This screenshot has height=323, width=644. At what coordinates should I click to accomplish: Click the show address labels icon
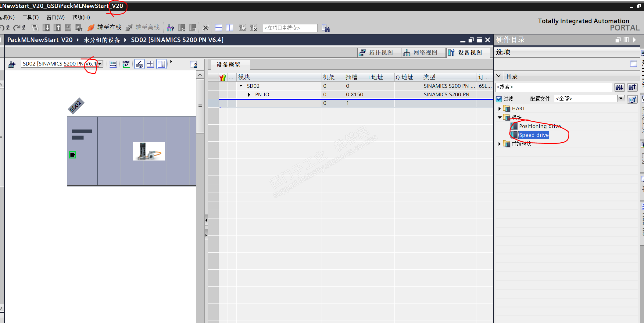pyautogui.click(x=113, y=64)
